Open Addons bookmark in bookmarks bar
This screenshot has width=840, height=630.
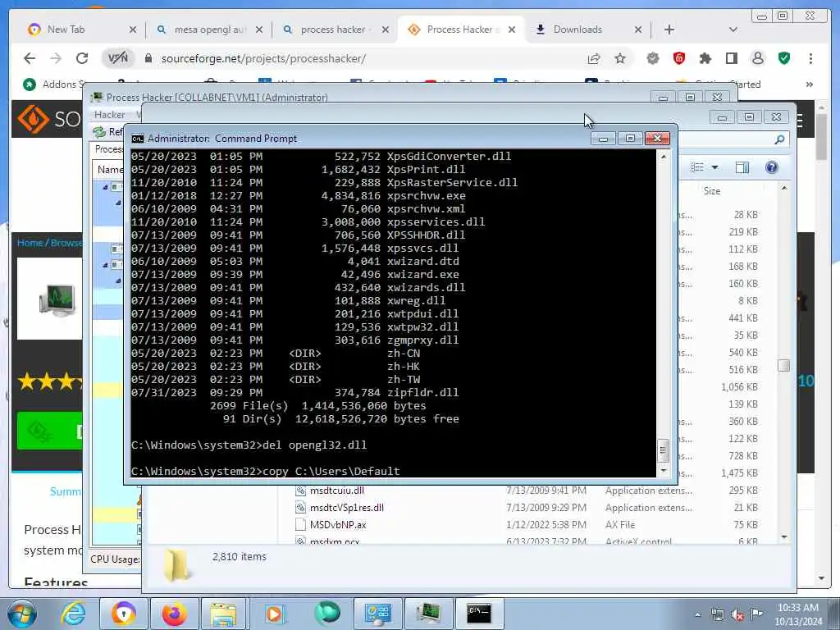pyautogui.click(x=52, y=84)
